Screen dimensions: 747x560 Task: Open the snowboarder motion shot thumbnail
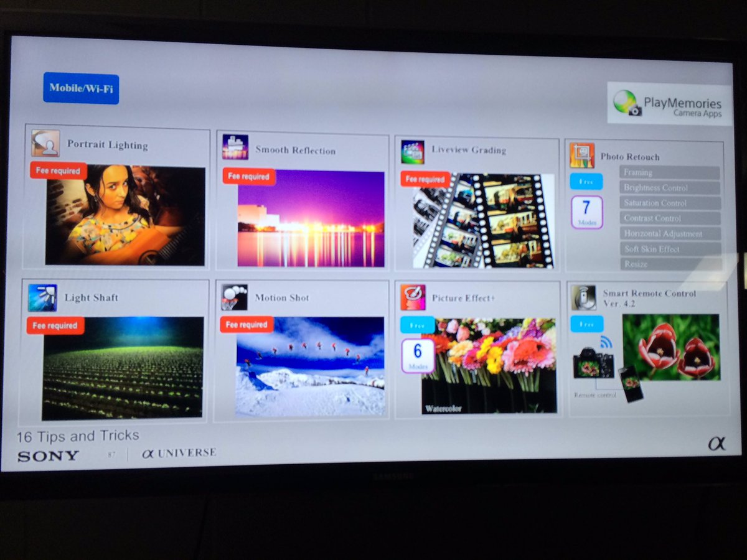click(x=310, y=366)
